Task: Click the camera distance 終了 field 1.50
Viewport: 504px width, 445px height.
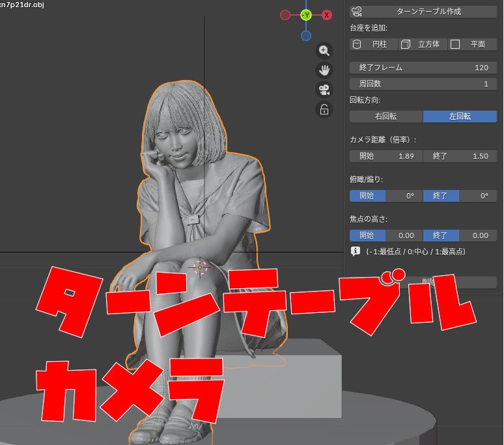Action: [460, 156]
